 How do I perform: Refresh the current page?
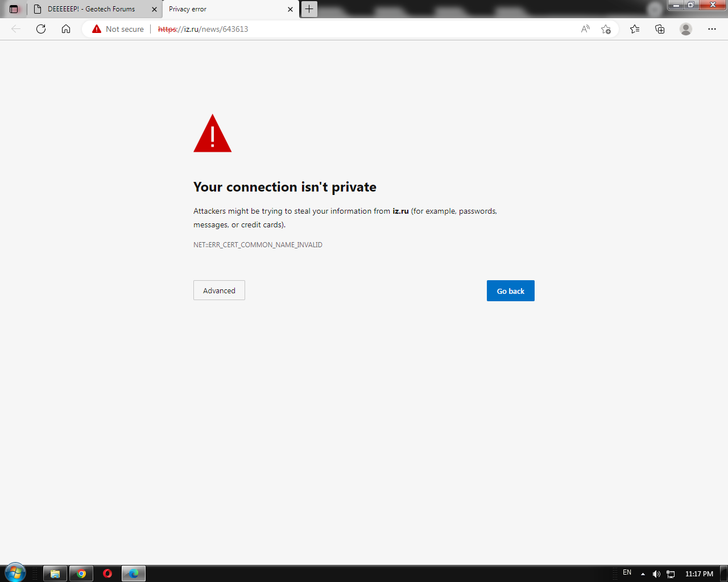[x=41, y=29]
